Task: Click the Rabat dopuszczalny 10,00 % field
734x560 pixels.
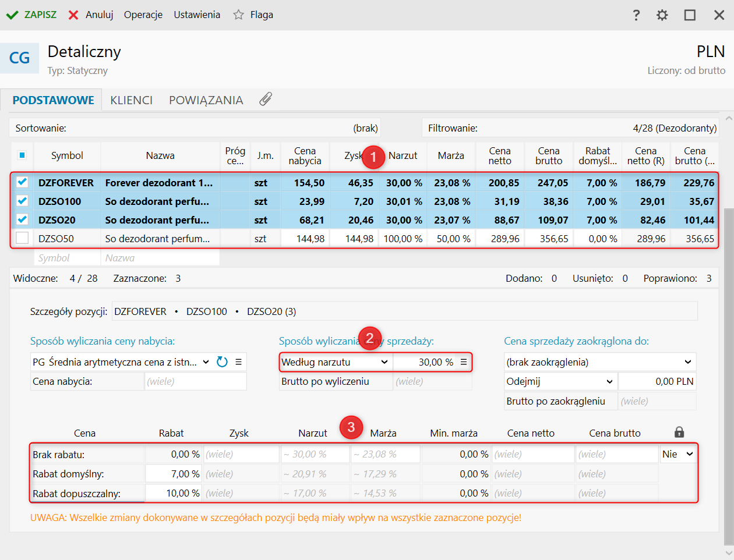Action: [x=173, y=493]
